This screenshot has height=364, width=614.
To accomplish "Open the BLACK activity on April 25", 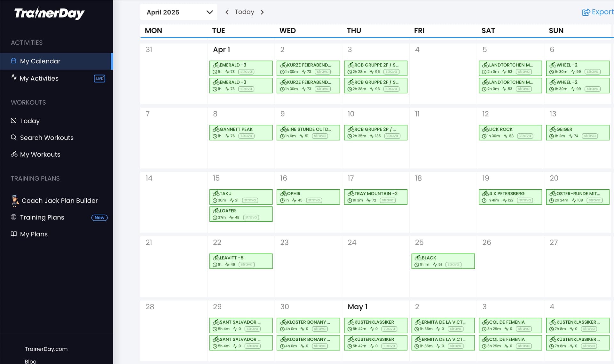I will (x=443, y=261).
